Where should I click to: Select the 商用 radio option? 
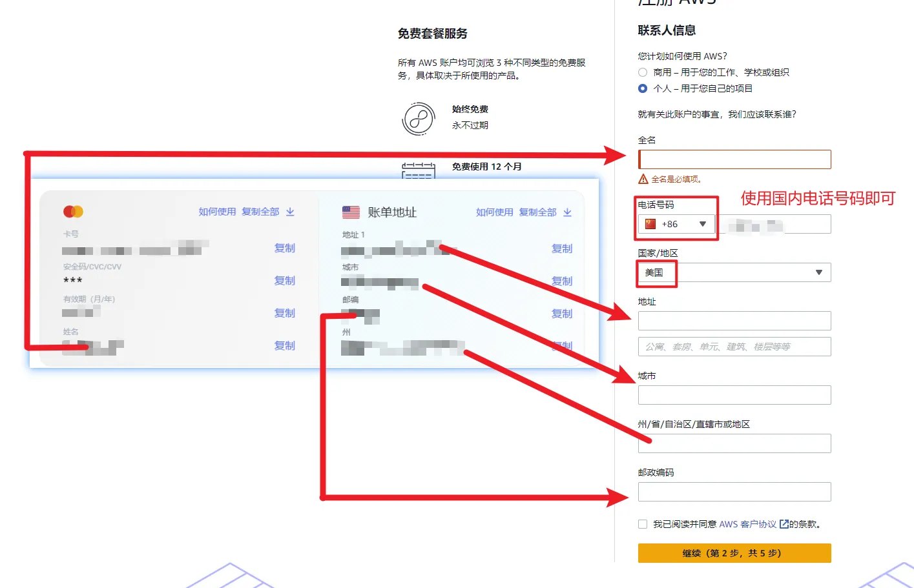pyautogui.click(x=643, y=72)
